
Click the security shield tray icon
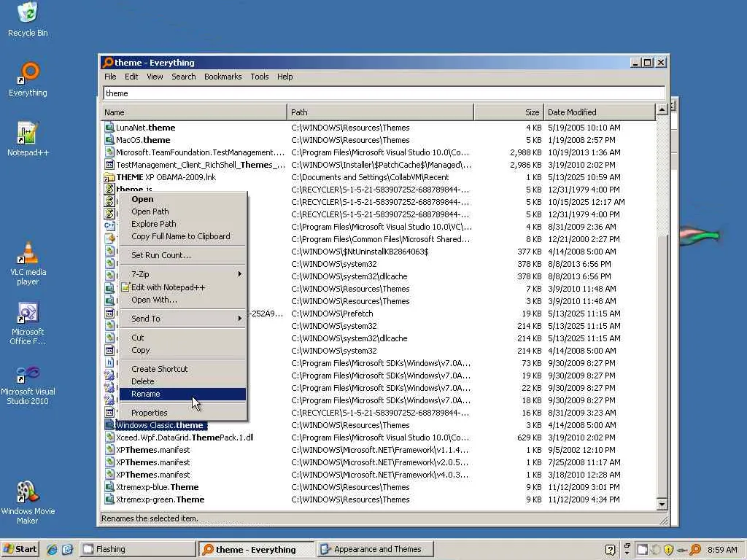[668, 550]
